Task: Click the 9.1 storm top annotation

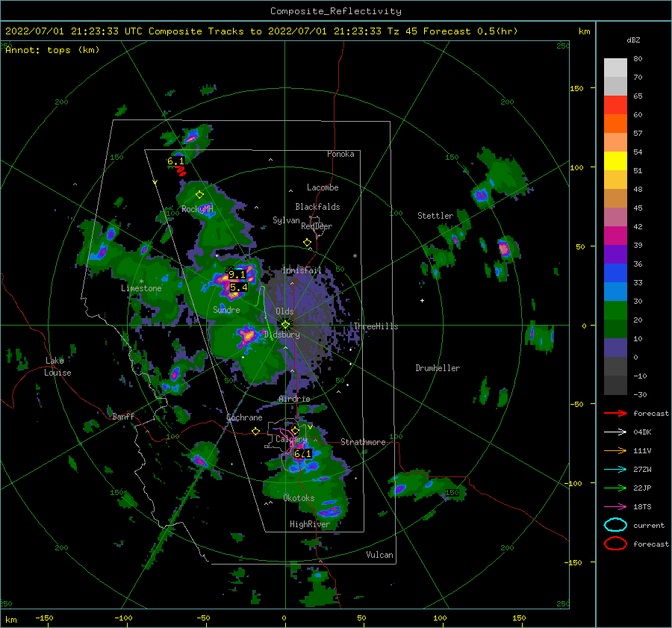Action: (x=237, y=274)
